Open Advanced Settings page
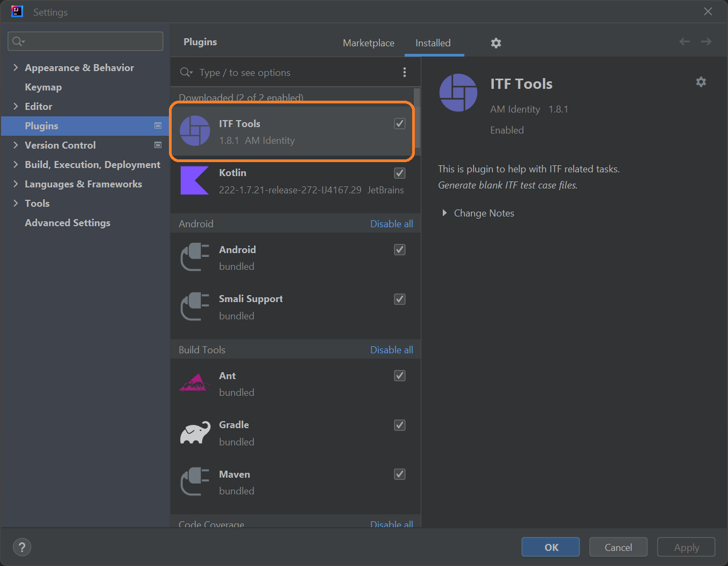 point(67,222)
